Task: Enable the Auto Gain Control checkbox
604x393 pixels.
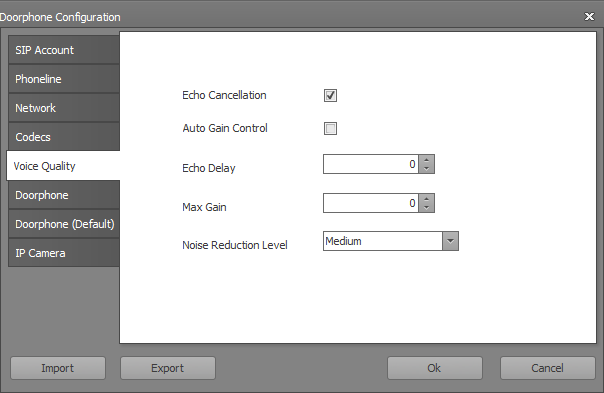Action: 330,128
